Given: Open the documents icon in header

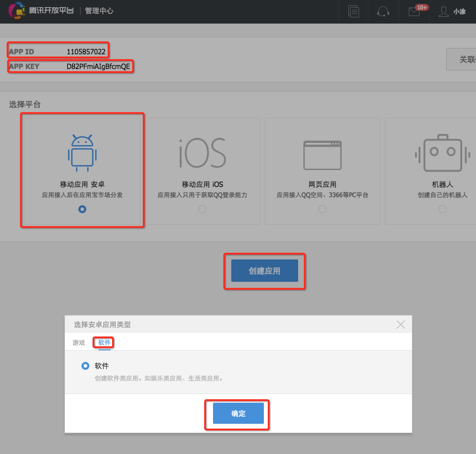Looking at the screenshot, I should [353, 11].
